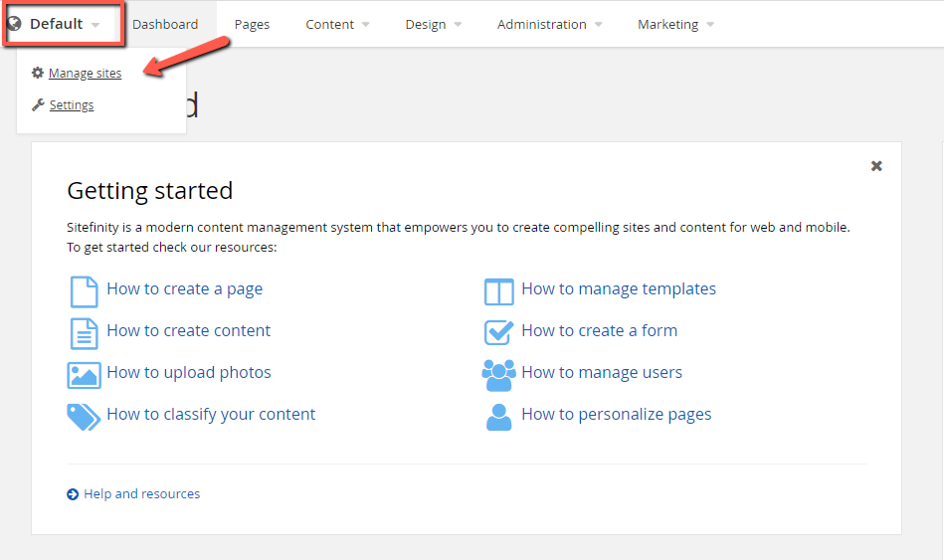Viewport: 944px width, 560px height.
Task: Click the Getting started heading
Action: coord(150,191)
